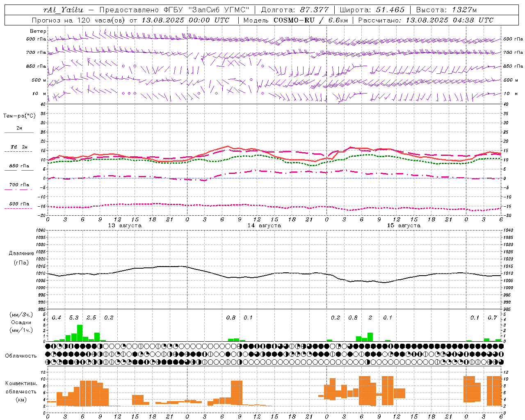
Task: Click the Давление chart label
Action: coord(21,253)
